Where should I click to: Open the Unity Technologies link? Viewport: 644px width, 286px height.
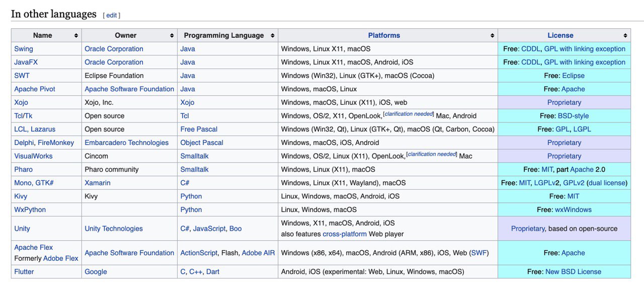tap(114, 229)
